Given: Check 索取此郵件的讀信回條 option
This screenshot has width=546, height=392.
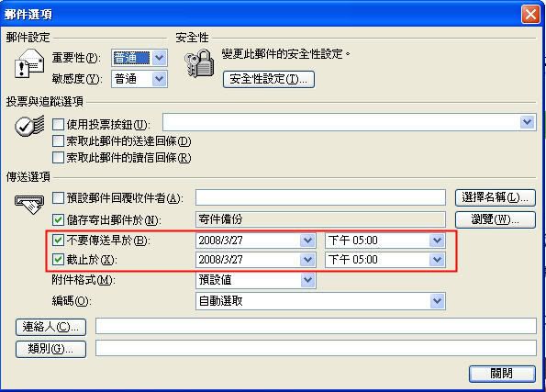Looking at the screenshot, I should pos(58,158).
